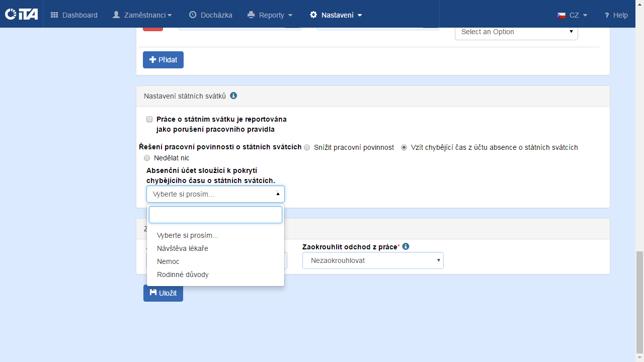Viewport: 644px width, 362px height.
Task: Save settings with the Uložit button
Action: coord(163,293)
